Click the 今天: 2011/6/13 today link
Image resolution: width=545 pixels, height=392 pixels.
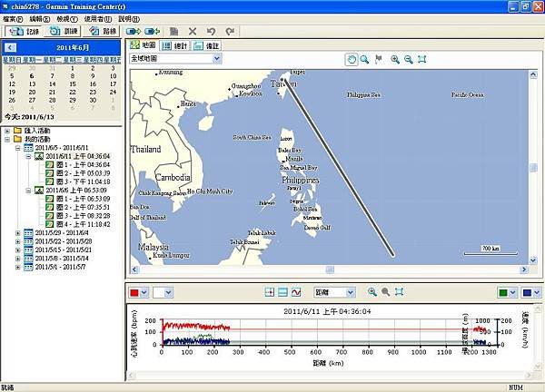pos(29,117)
